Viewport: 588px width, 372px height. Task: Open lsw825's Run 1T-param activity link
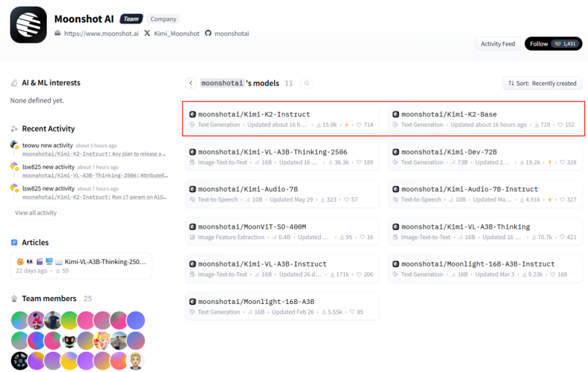coord(94,197)
